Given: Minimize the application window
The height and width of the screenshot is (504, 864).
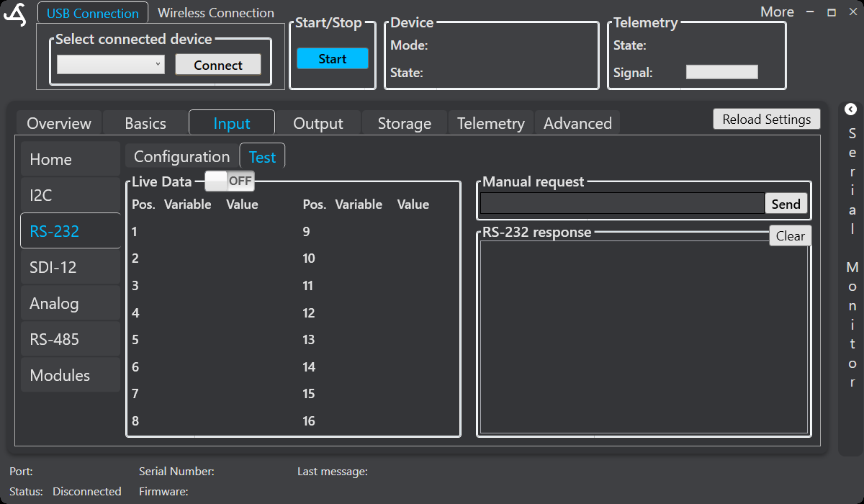Looking at the screenshot, I should click(x=811, y=12).
